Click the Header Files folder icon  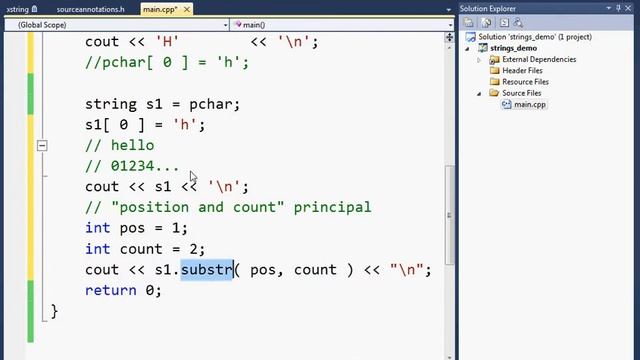(494, 71)
